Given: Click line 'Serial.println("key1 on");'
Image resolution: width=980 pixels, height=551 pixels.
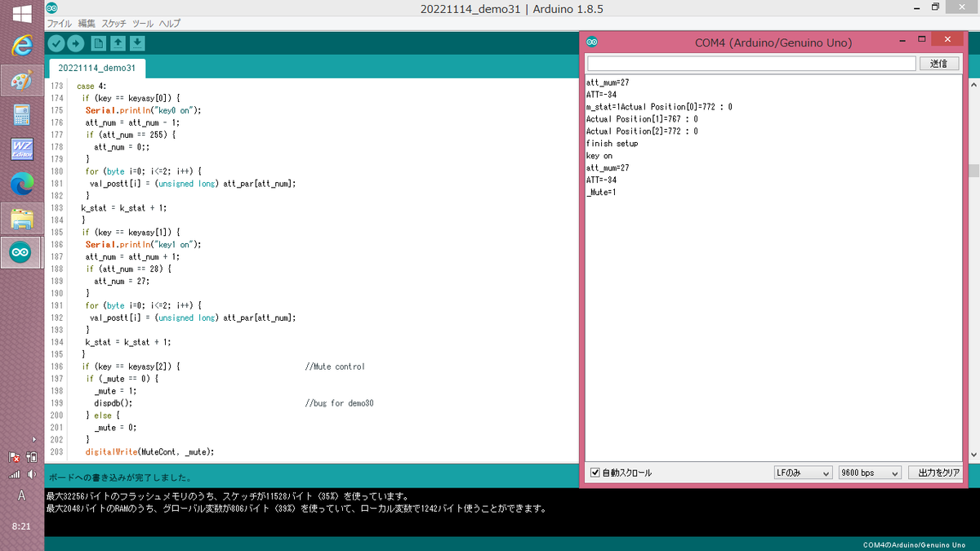Looking at the screenshot, I should (x=143, y=244).
